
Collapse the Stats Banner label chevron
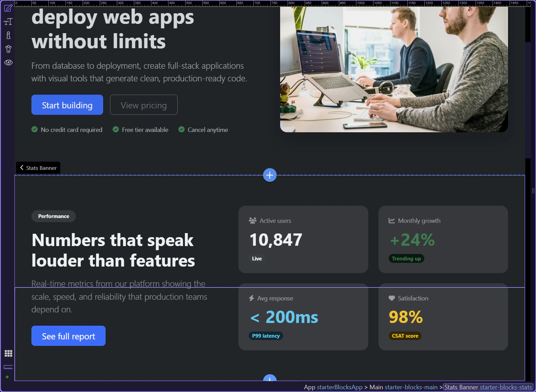point(22,167)
